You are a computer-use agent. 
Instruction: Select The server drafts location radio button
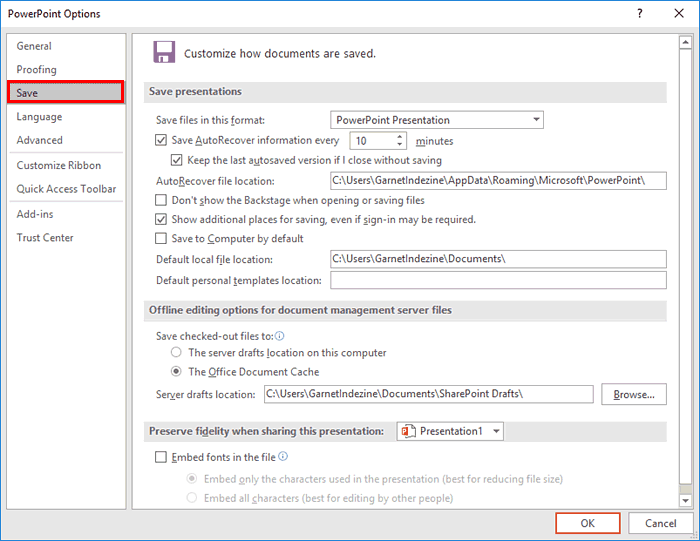(x=176, y=352)
